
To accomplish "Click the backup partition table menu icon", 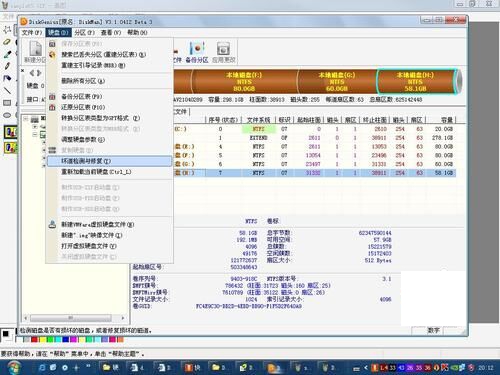I will (x=52, y=97).
